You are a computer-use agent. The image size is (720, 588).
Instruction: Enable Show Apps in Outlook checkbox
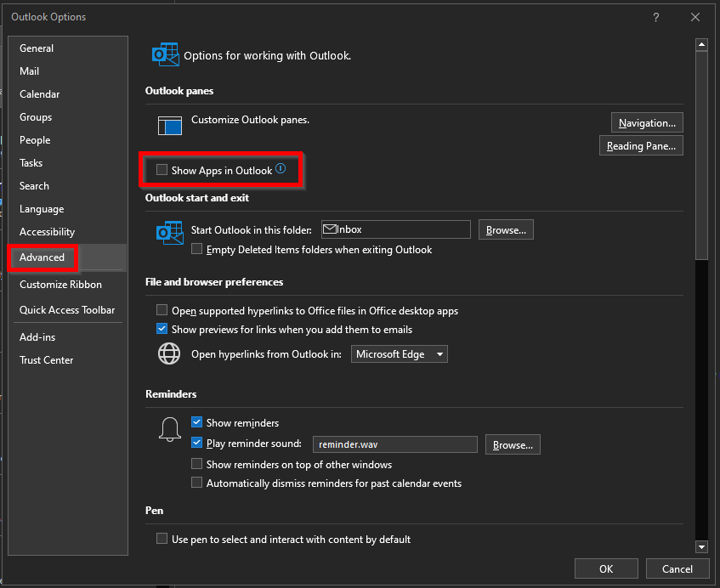tap(162, 170)
